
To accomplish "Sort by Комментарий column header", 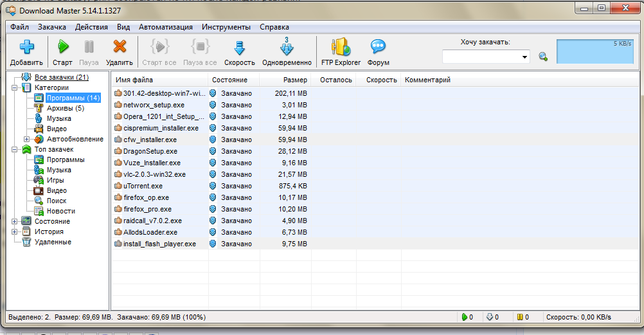I will click(427, 80).
